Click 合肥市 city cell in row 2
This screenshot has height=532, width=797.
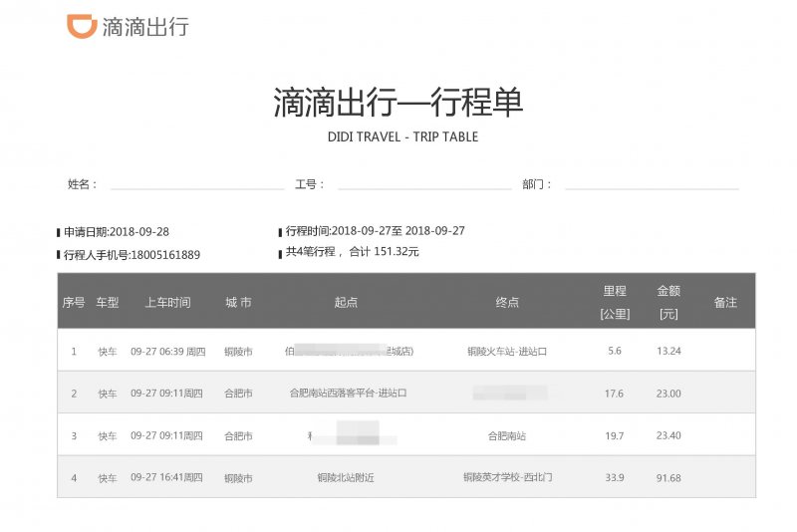pos(238,394)
